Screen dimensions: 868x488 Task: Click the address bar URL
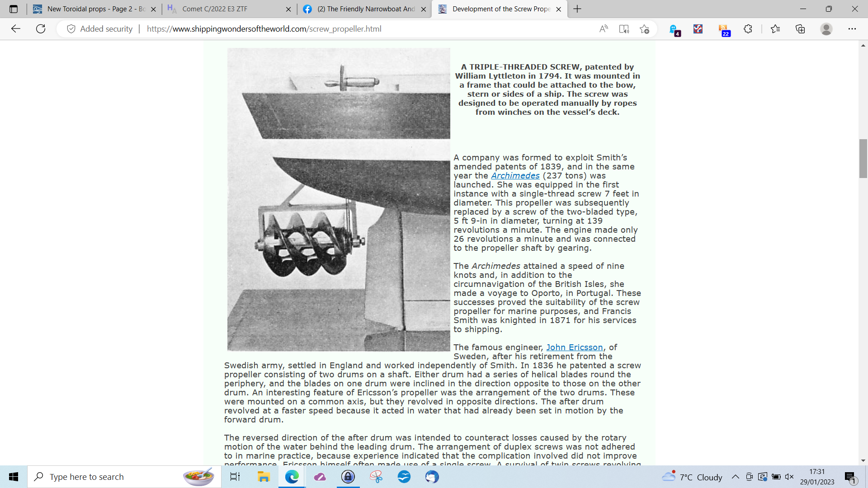(264, 29)
